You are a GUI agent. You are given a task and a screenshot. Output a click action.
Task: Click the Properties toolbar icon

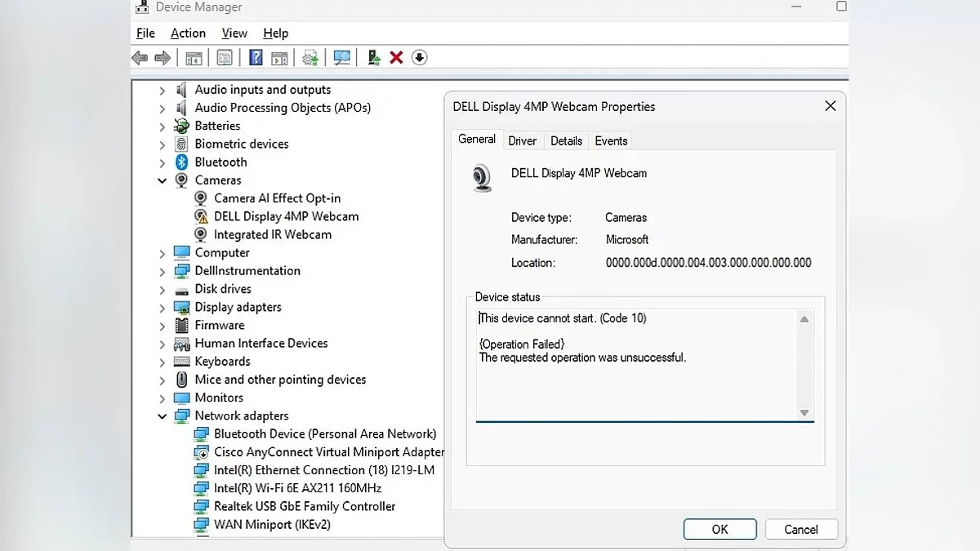[225, 57]
